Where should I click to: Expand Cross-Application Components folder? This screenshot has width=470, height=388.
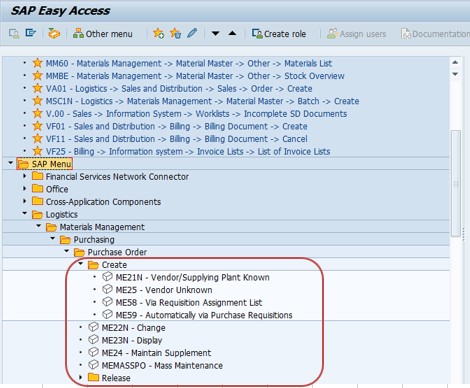tap(24, 201)
